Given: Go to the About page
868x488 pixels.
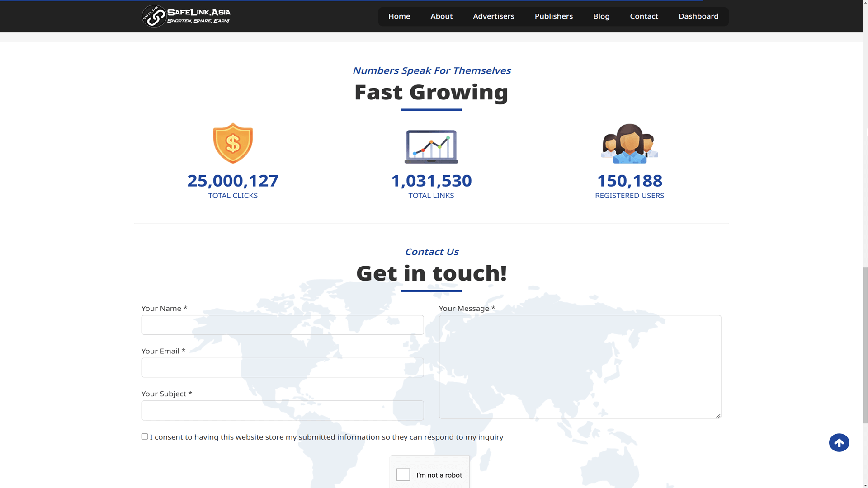Looking at the screenshot, I should (441, 16).
